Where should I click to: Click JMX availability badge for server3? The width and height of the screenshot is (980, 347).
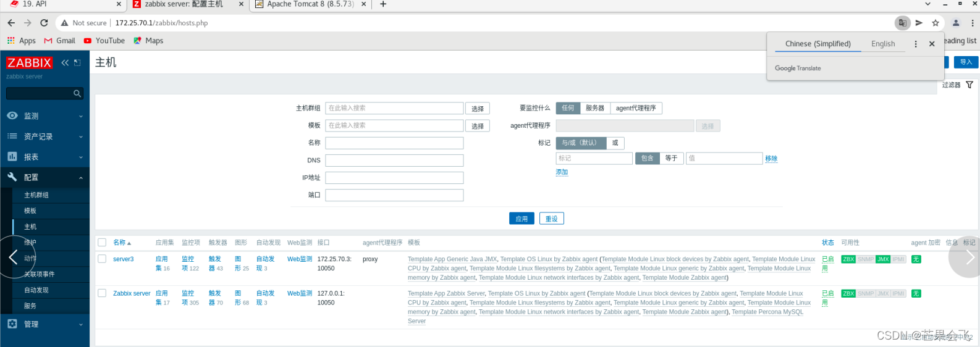click(x=883, y=259)
